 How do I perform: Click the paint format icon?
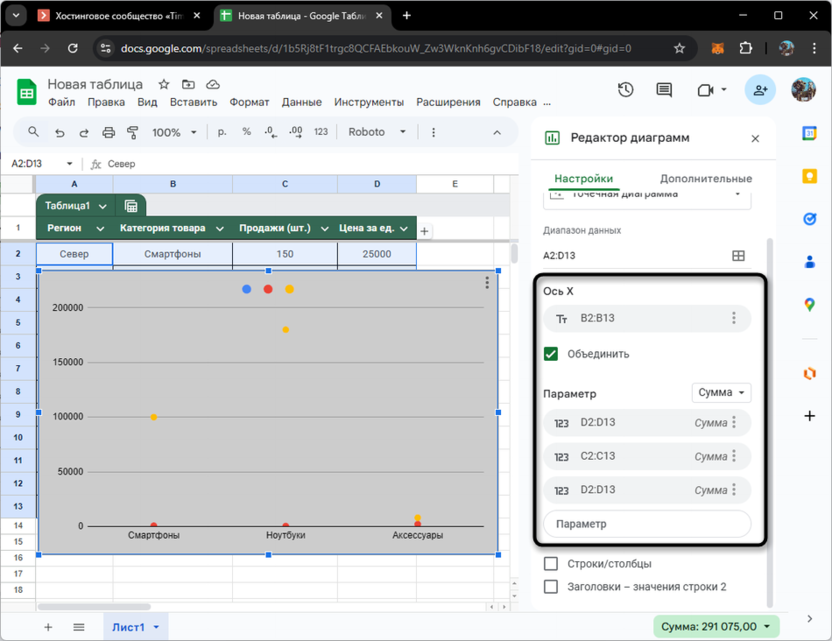133,132
